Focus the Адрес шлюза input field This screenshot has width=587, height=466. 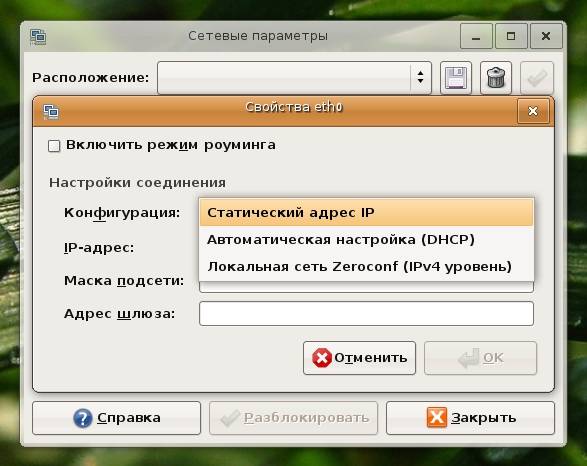click(366, 314)
